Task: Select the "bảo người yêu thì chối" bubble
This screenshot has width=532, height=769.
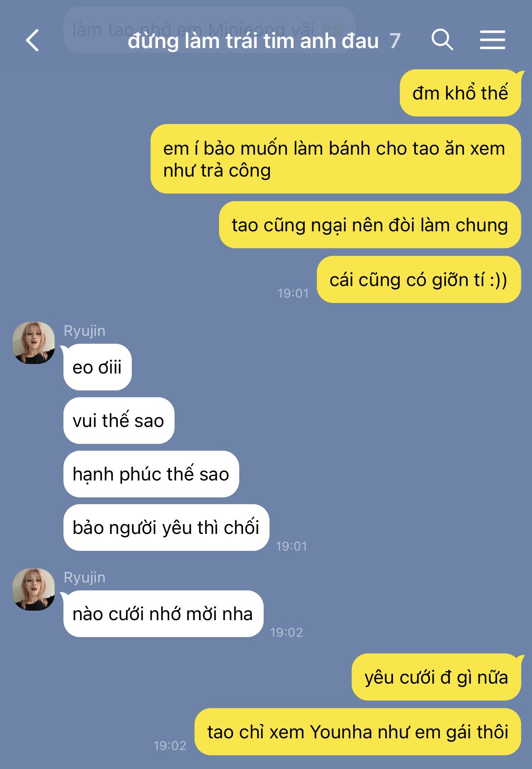Action: click(x=166, y=527)
